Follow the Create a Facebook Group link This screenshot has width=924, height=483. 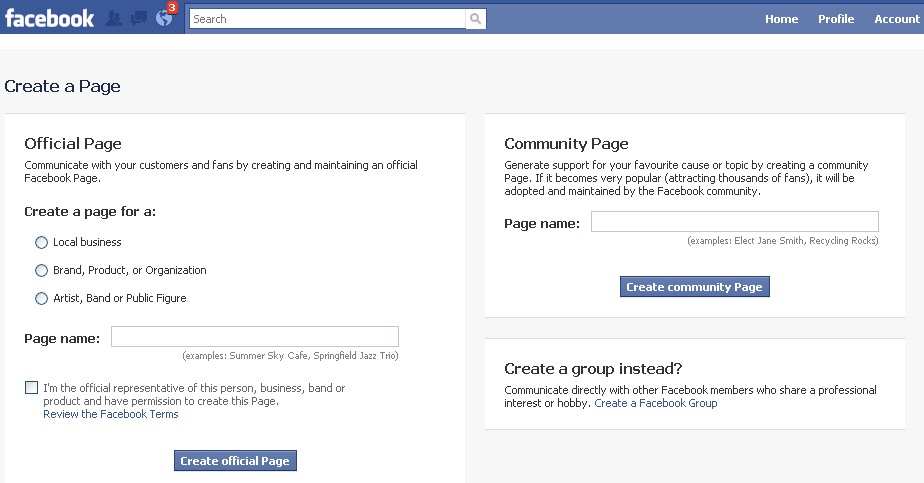[655, 403]
